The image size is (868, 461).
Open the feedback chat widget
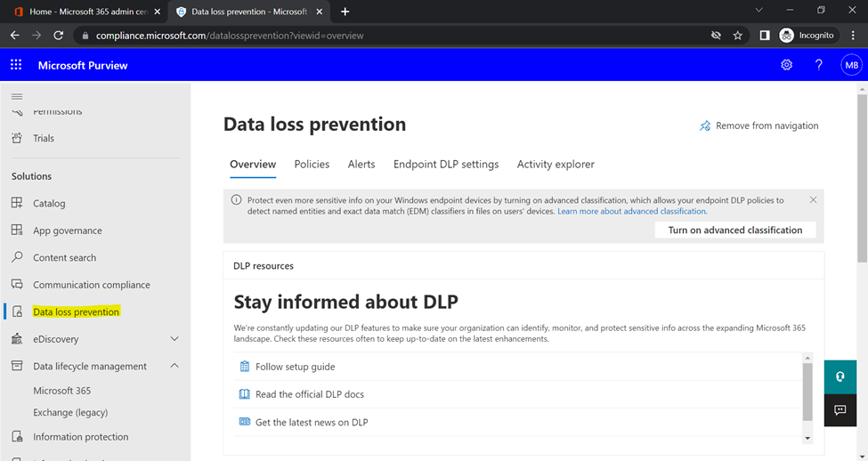[x=840, y=410]
